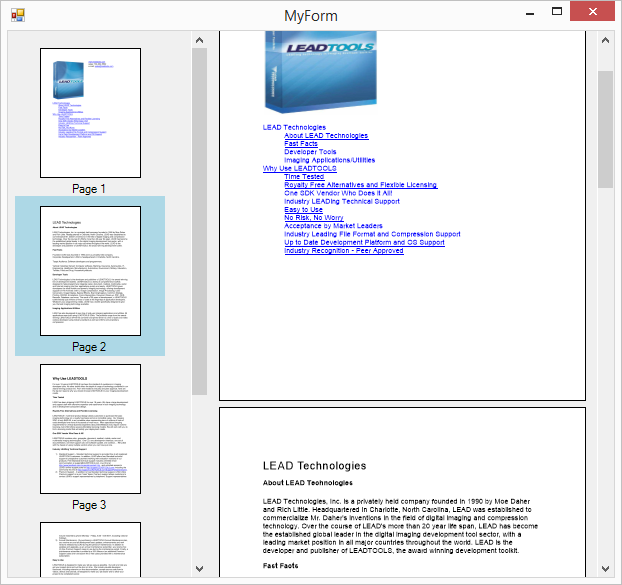622x585 pixels.
Task: Click the thumbnail panel scrollbar thumb
Action: coord(200,221)
